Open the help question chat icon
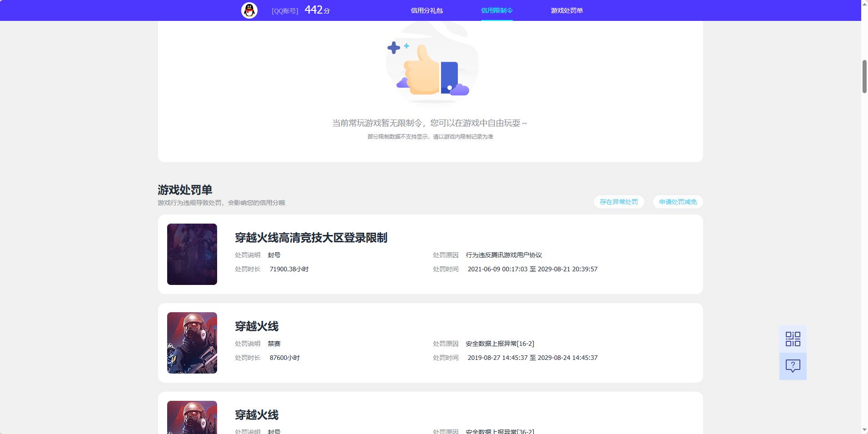868x434 pixels. point(793,366)
